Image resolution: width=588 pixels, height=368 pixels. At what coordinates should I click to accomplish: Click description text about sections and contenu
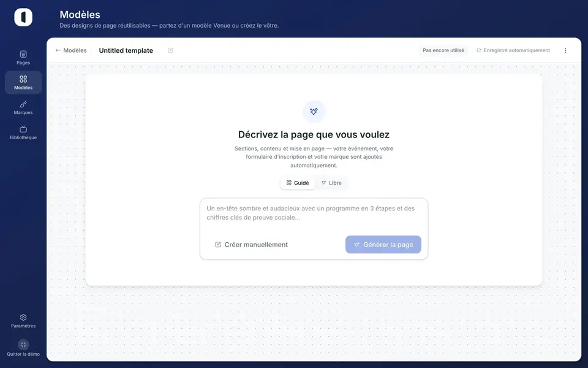314,157
